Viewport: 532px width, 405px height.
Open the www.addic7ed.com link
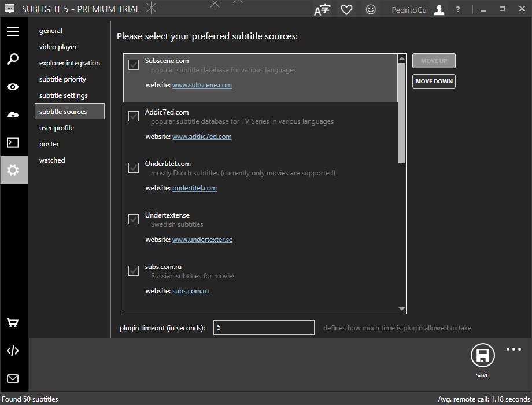(202, 137)
